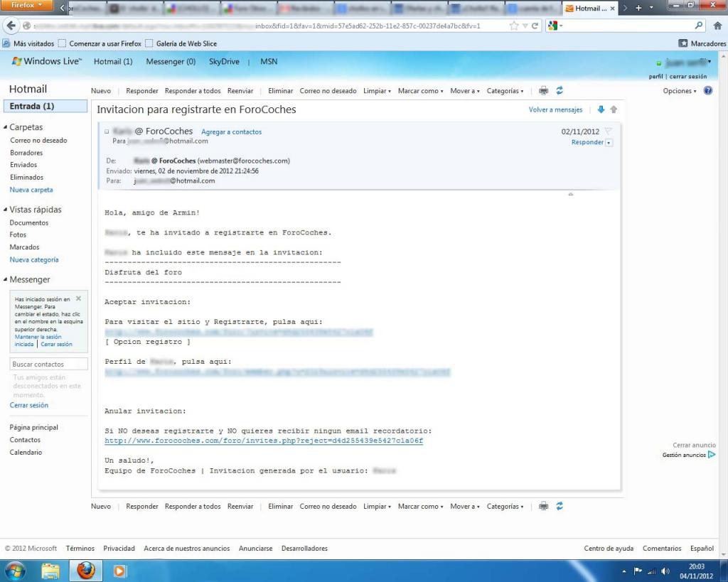The width and height of the screenshot is (728, 582).
Task: Click the Agregar a contactos link
Action: coord(231,131)
